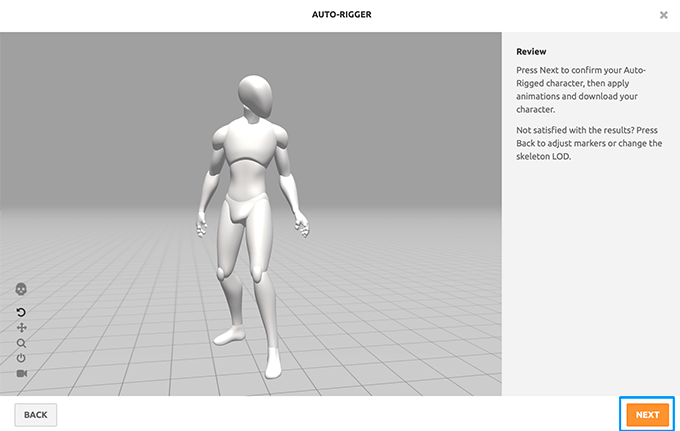Image resolution: width=680 pixels, height=431 pixels.
Task: Click the AUTO-RIGGER title text
Action: (341, 15)
